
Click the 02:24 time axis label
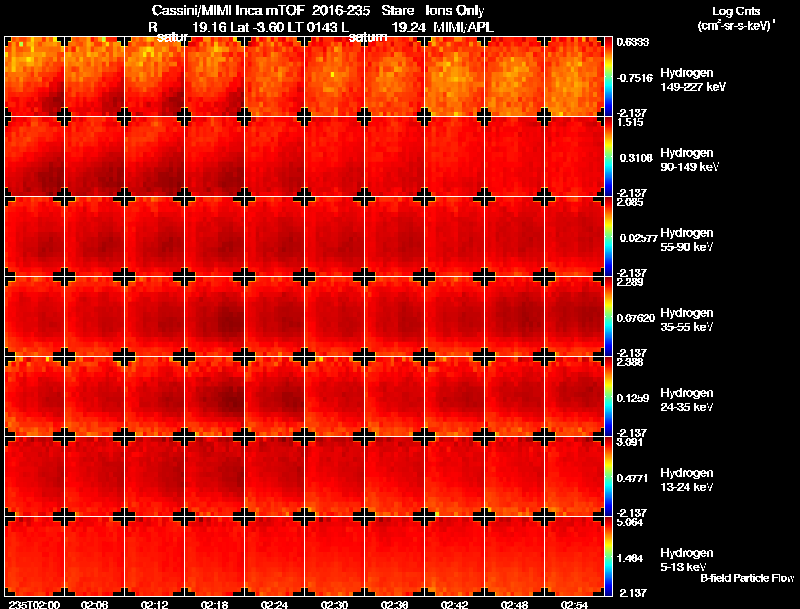pos(274,604)
